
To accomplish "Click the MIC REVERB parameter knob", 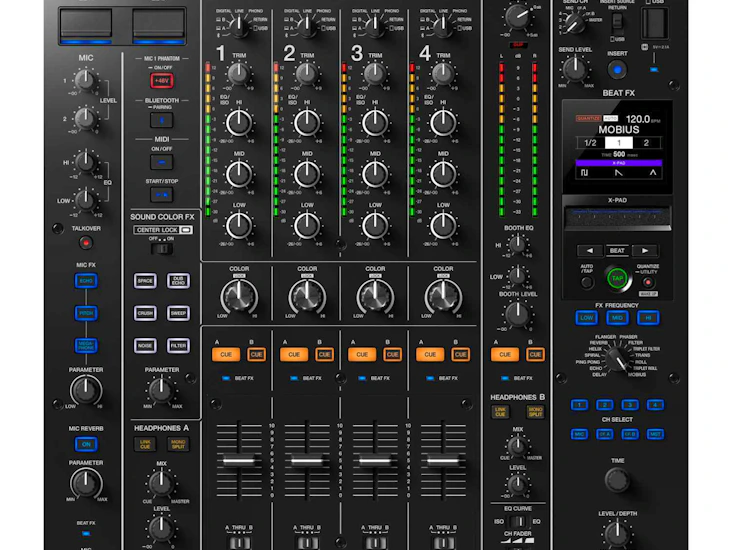I will coord(86,483).
